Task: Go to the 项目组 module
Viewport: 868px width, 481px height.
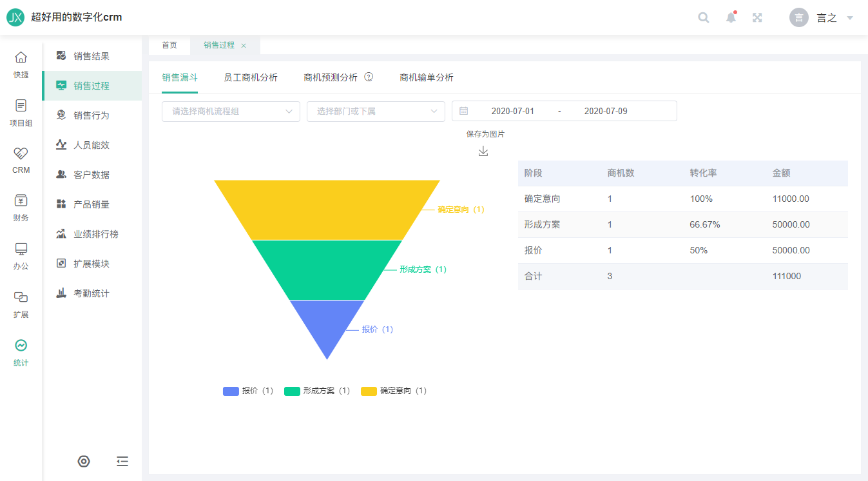Action: (x=21, y=113)
